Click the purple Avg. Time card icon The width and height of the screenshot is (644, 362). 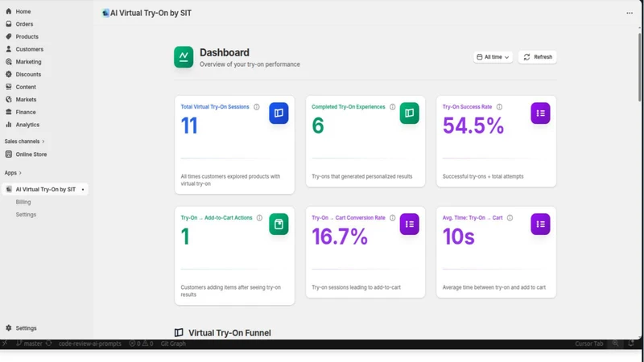click(x=540, y=224)
